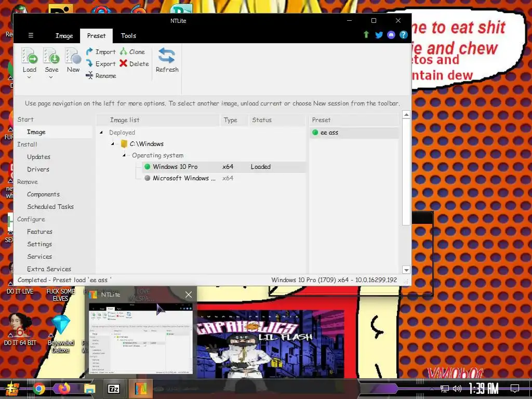
Task: Create a New preset
Action: coord(73,60)
